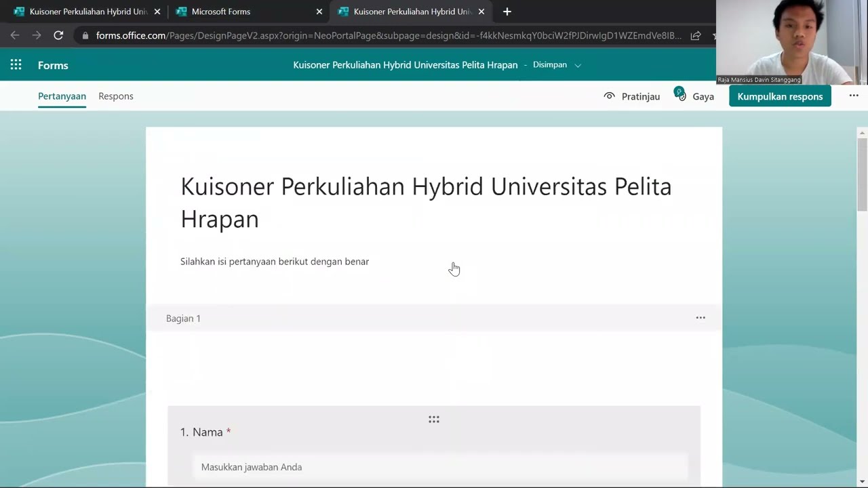The width and height of the screenshot is (868, 488).
Task: Go forward in browser history
Action: point(37,35)
